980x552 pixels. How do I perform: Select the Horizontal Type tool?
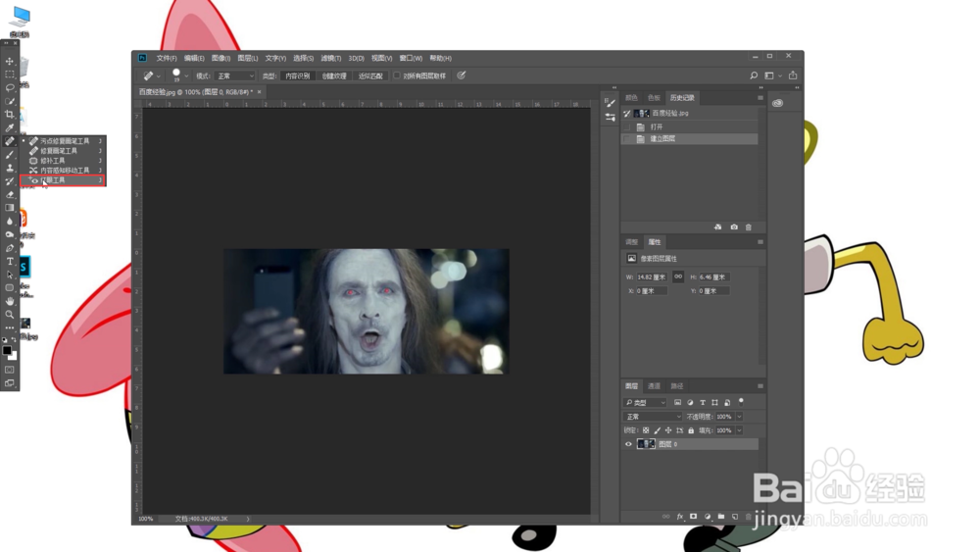[10, 262]
